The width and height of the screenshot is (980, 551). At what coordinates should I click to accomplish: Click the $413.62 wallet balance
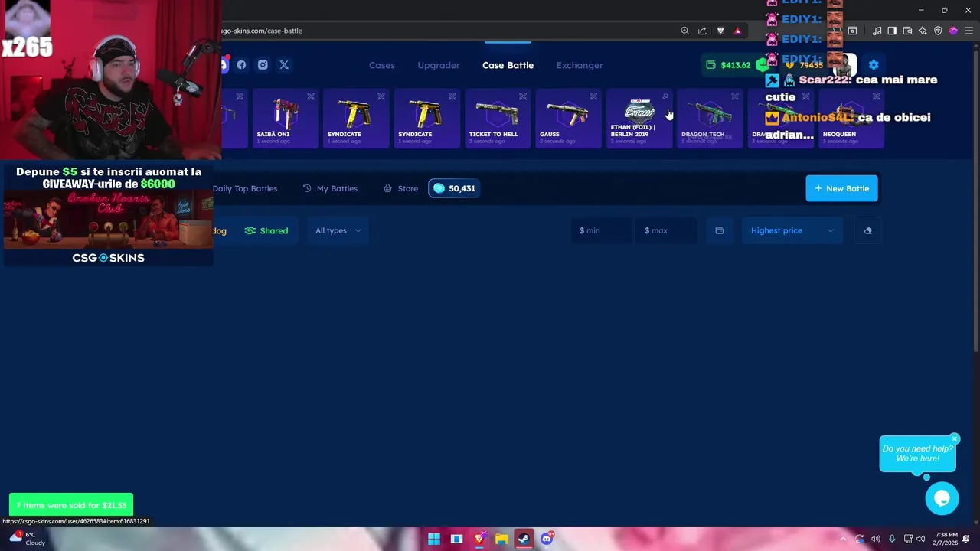[728, 65]
